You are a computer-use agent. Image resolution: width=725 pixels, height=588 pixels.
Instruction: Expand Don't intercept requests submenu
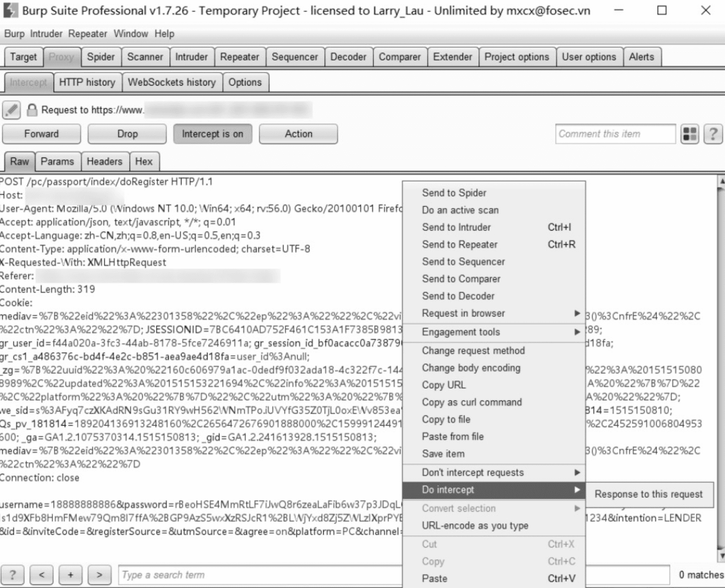click(x=494, y=472)
